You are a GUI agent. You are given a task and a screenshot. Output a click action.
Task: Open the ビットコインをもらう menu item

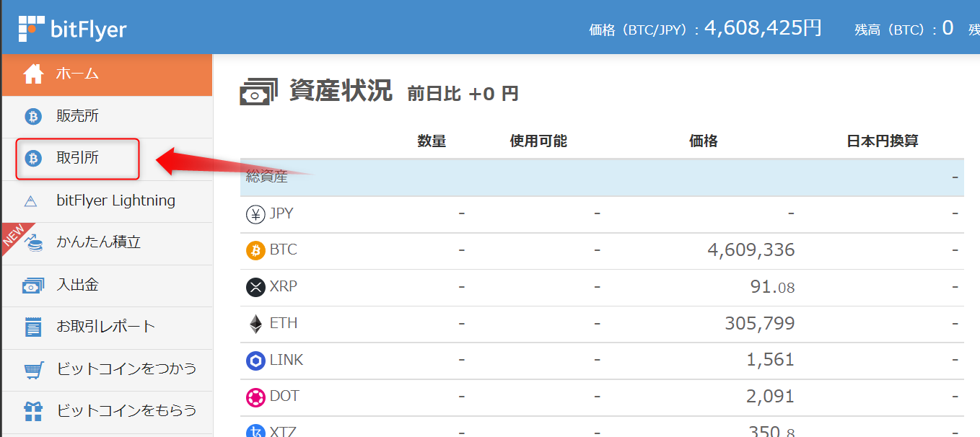tap(107, 412)
